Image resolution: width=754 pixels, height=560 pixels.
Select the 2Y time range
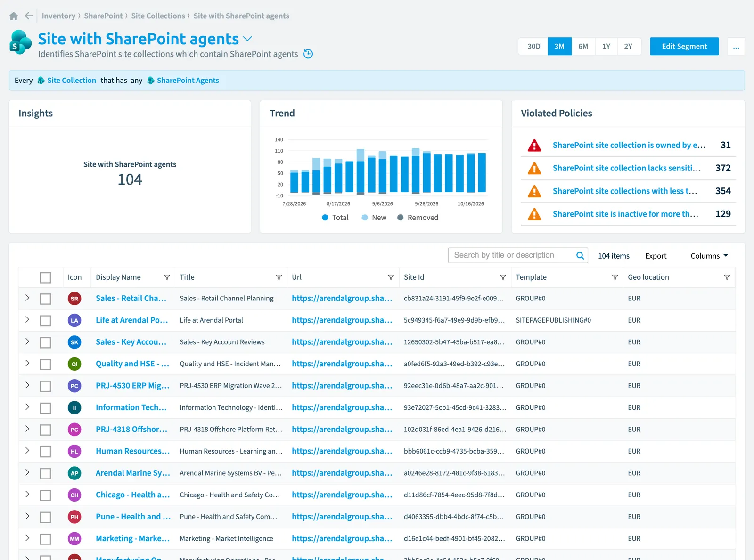629,46
